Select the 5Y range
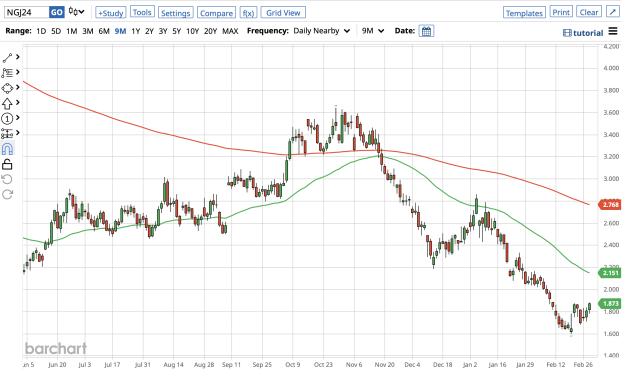The width and height of the screenshot is (625, 379). tap(177, 31)
